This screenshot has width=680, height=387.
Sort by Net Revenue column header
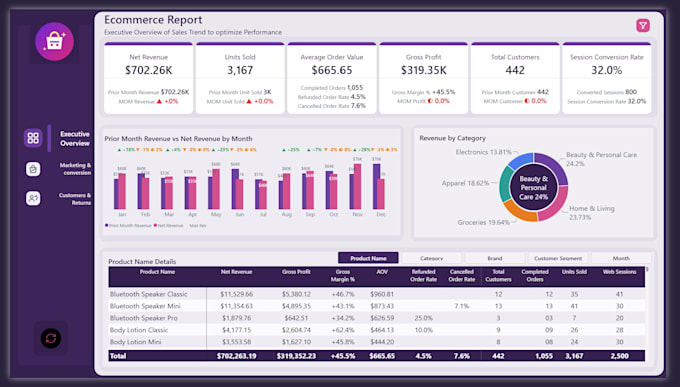tap(236, 272)
